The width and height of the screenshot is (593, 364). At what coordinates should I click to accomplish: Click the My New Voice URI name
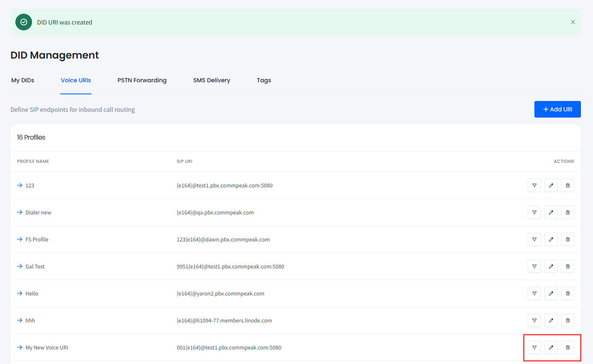click(x=47, y=347)
